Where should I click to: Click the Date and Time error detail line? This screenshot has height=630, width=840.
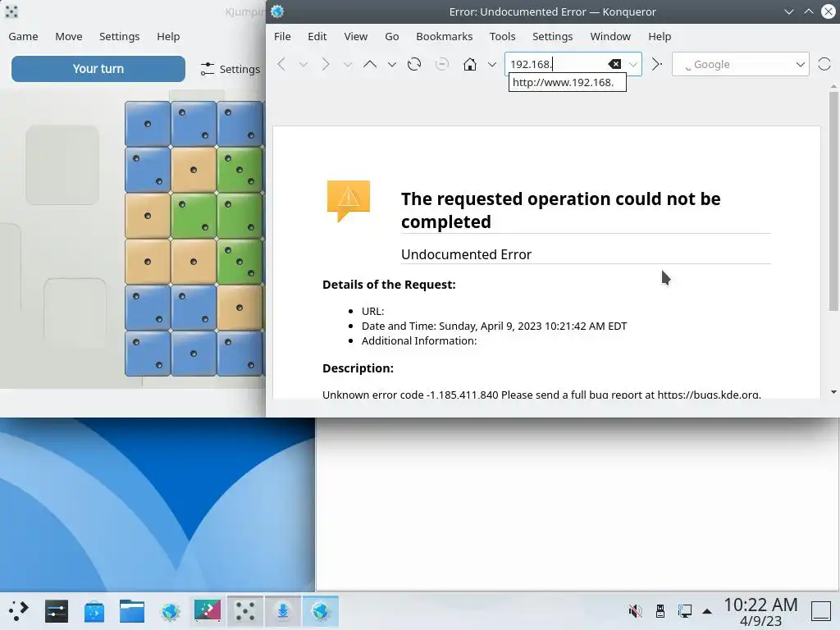[494, 326]
